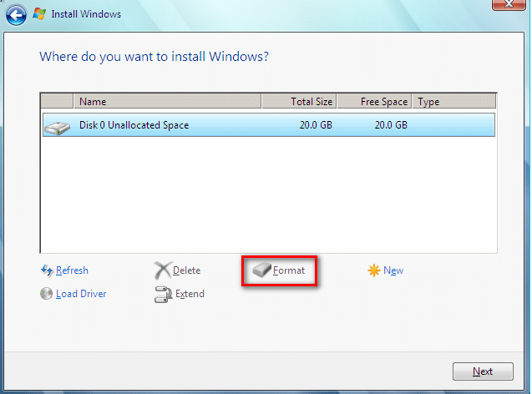532x394 pixels.
Task: Click the Load Driver disc icon
Action: coord(46,294)
